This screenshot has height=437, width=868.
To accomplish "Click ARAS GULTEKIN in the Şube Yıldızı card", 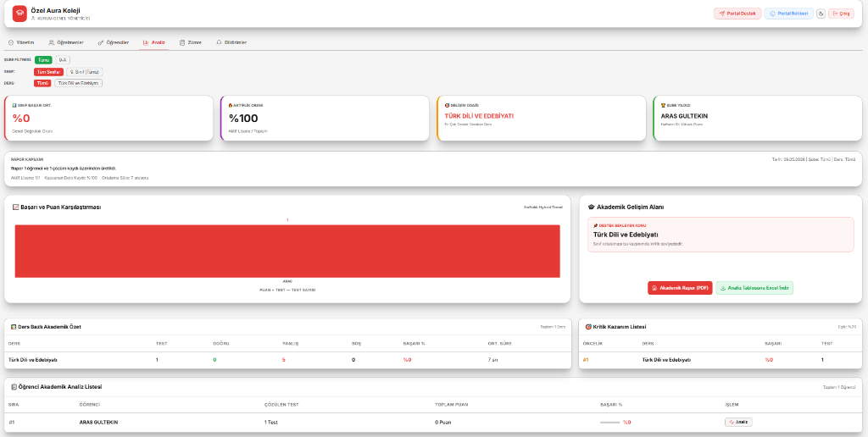I will click(x=684, y=116).
